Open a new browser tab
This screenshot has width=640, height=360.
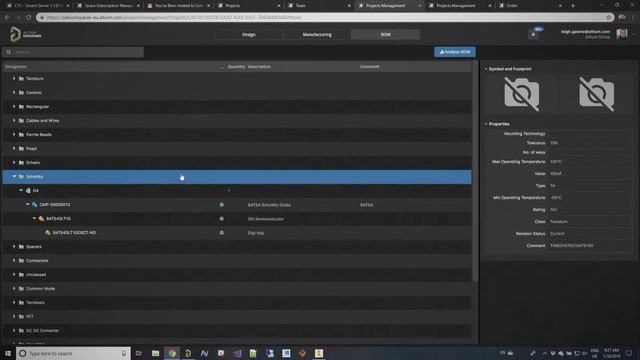pos(573,5)
